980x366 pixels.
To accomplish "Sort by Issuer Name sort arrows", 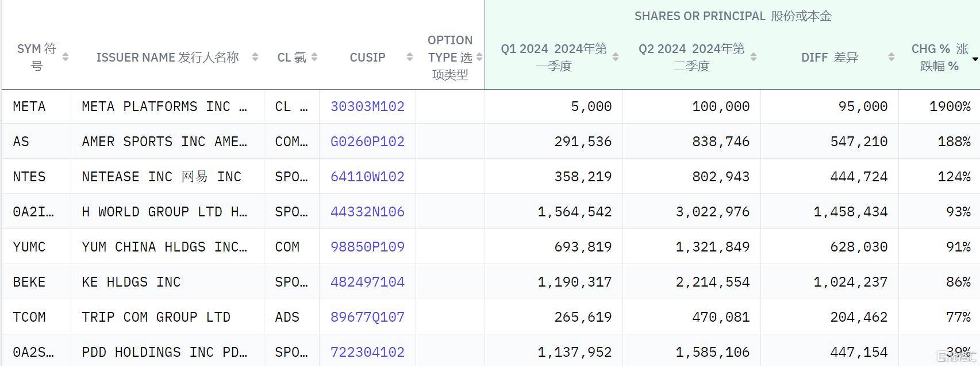I will tap(255, 57).
